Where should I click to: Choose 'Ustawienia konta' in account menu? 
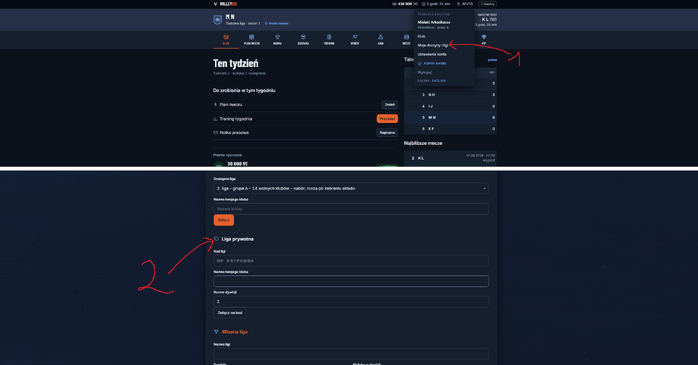click(x=432, y=54)
